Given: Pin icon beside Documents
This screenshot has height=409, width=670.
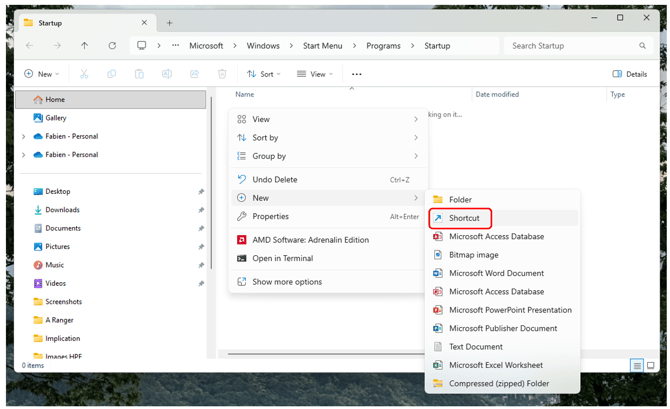Looking at the screenshot, I should pyautogui.click(x=201, y=228).
